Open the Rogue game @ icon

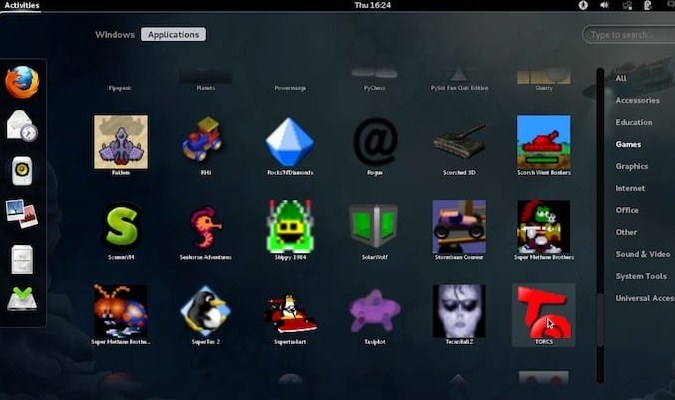point(375,141)
